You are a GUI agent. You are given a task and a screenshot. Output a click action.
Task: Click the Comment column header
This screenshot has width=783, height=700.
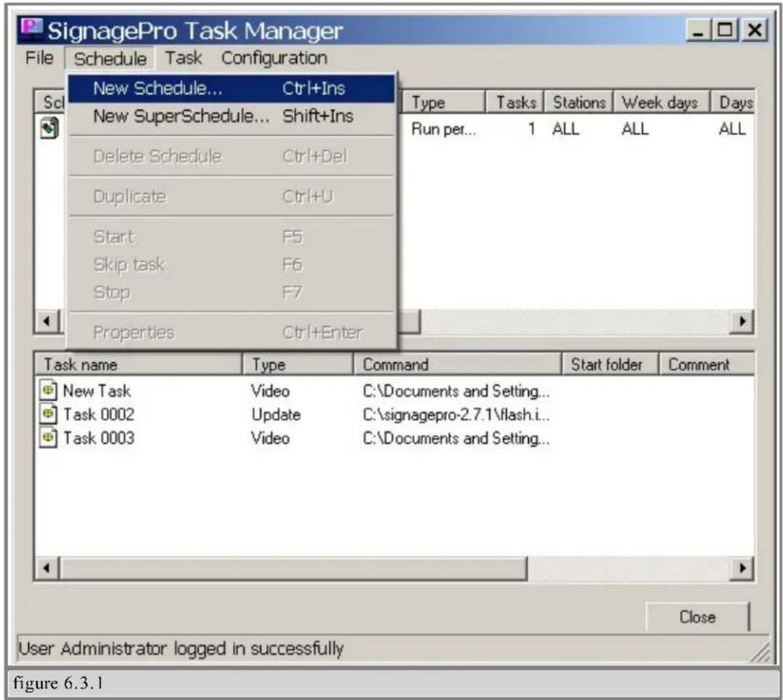pos(707,365)
